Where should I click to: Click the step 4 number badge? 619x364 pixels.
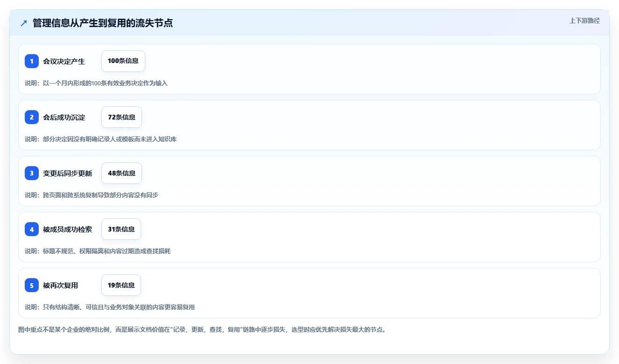[32, 229]
